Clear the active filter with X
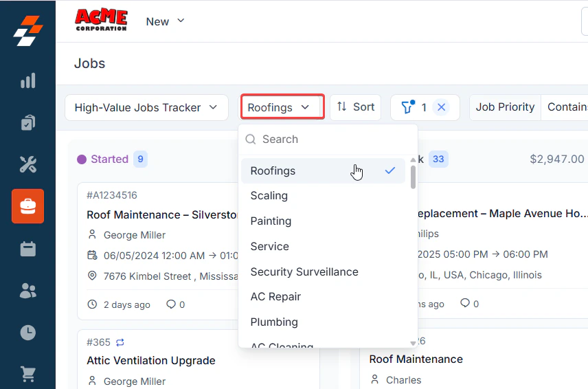The image size is (588, 389). (x=442, y=107)
